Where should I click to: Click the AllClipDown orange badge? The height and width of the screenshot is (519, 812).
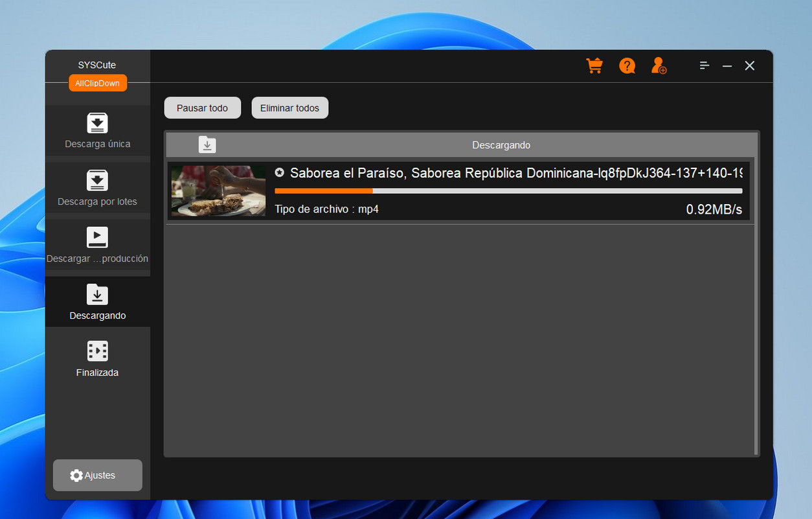pyautogui.click(x=98, y=84)
